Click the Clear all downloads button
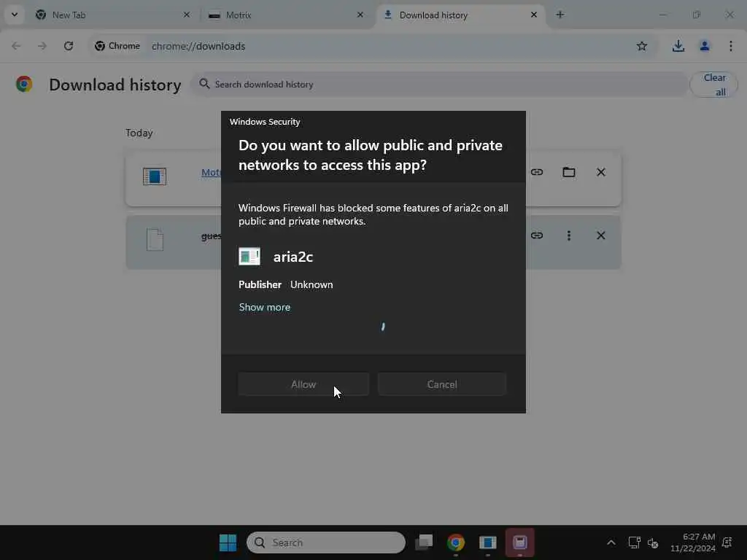 713,85
